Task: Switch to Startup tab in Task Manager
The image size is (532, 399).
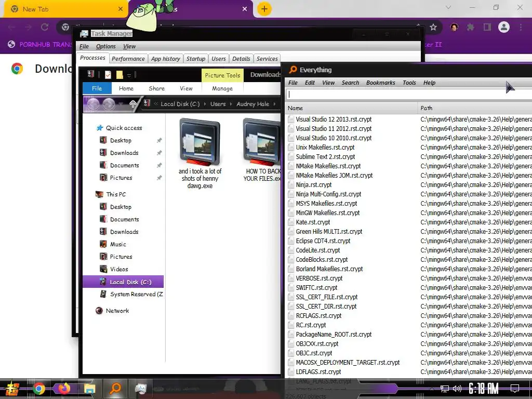Action: [196, 59]
